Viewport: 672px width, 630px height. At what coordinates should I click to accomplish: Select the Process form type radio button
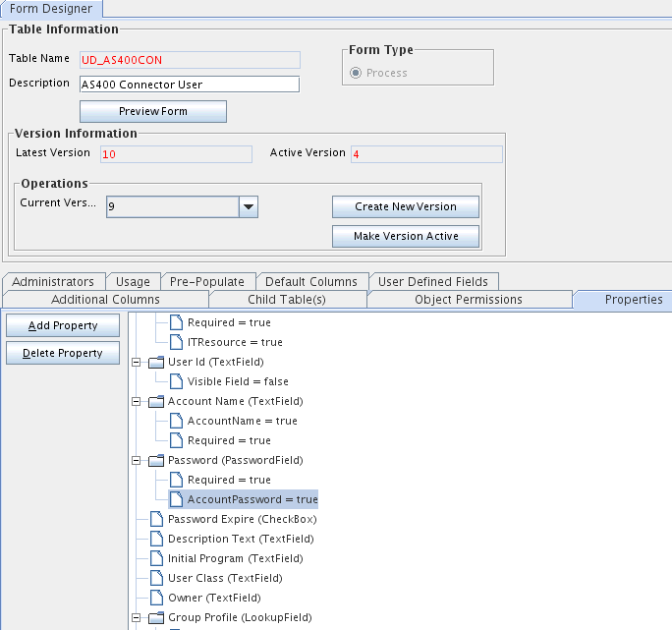pyautogui.click(x=356, y=73)
